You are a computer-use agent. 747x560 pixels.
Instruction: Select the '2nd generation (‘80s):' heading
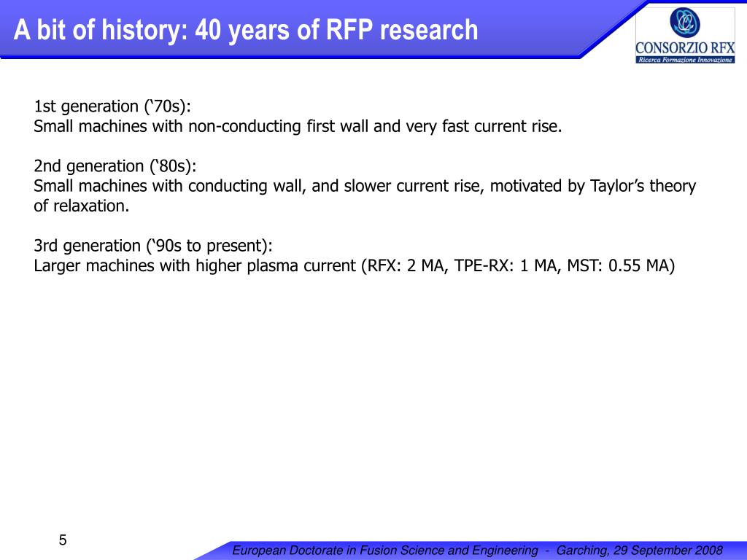tap(115, 166)
